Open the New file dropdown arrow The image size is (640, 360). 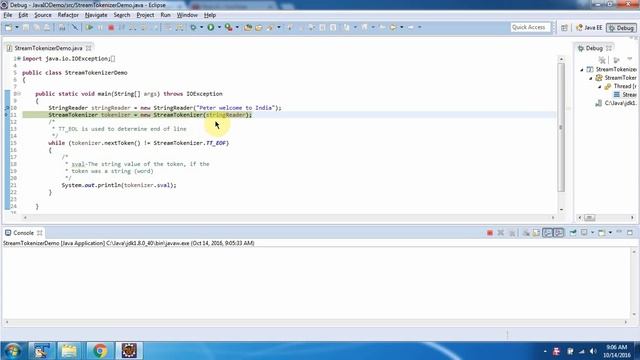pos(17,27)
